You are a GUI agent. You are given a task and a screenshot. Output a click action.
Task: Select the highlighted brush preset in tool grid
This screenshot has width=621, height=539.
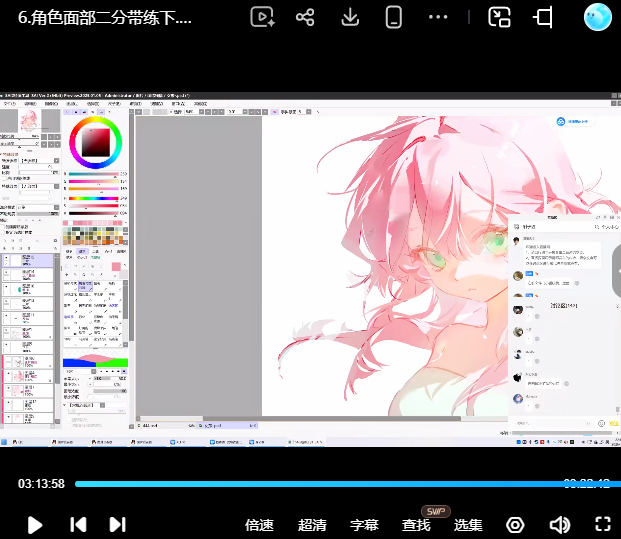(x=85, y=286)
